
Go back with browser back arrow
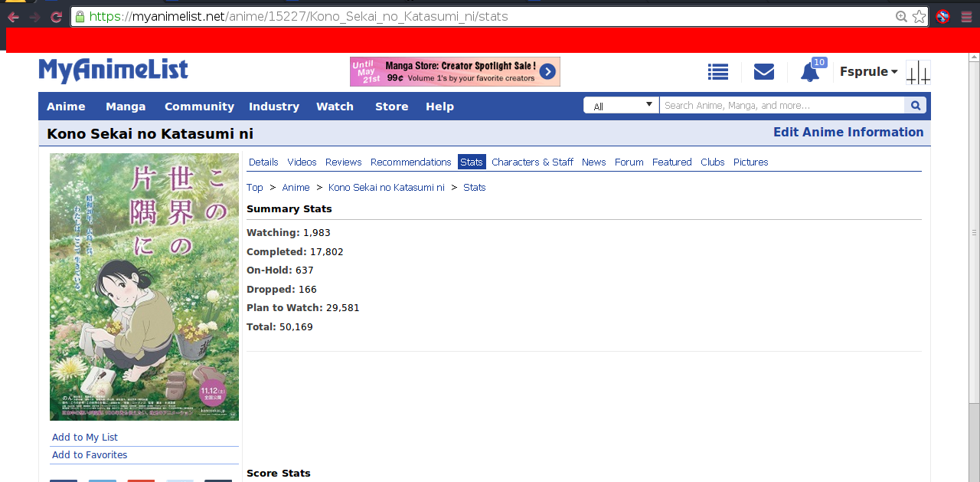(14, 17)
